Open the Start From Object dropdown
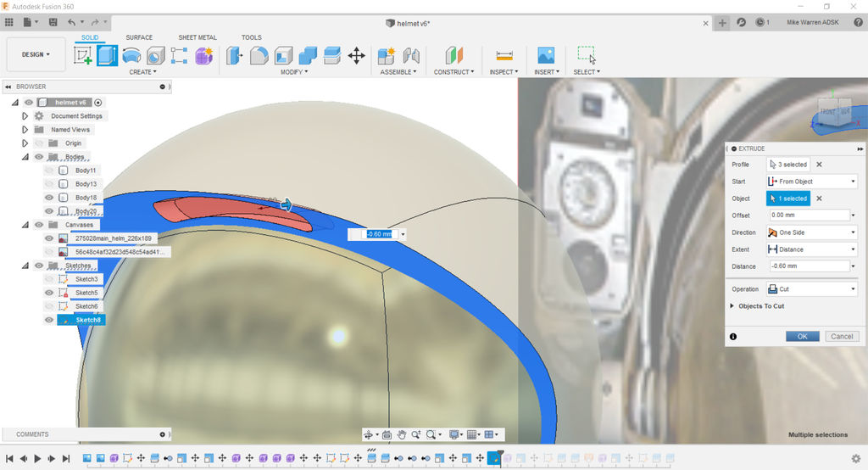868x470 pixels. point(811,182)
